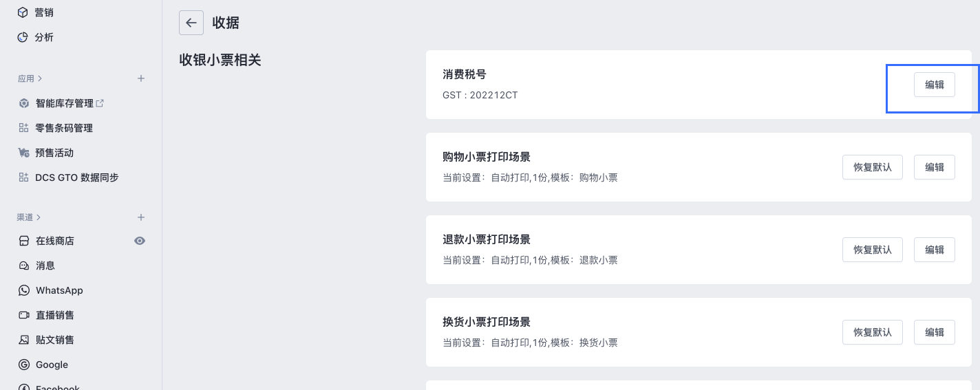Viewport: 980px width, 390px height.
Task: Open 营销 via its cube icon
Action: coord(23,12)
